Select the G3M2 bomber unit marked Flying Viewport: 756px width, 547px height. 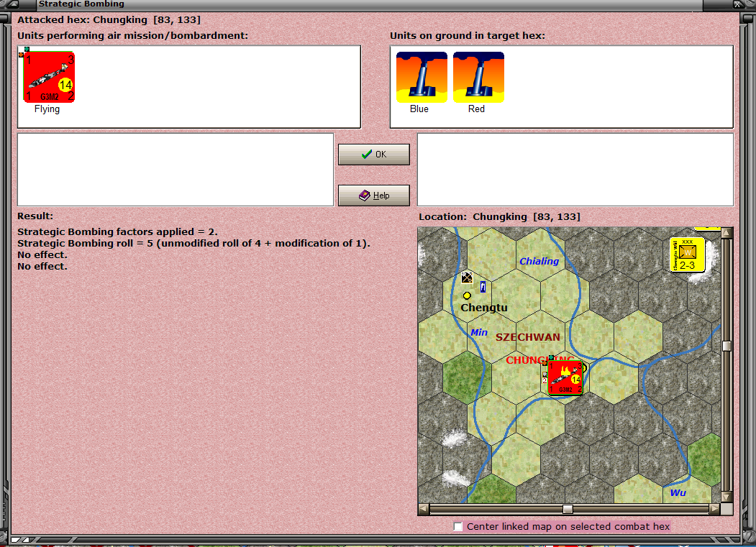tap(49, 77)
